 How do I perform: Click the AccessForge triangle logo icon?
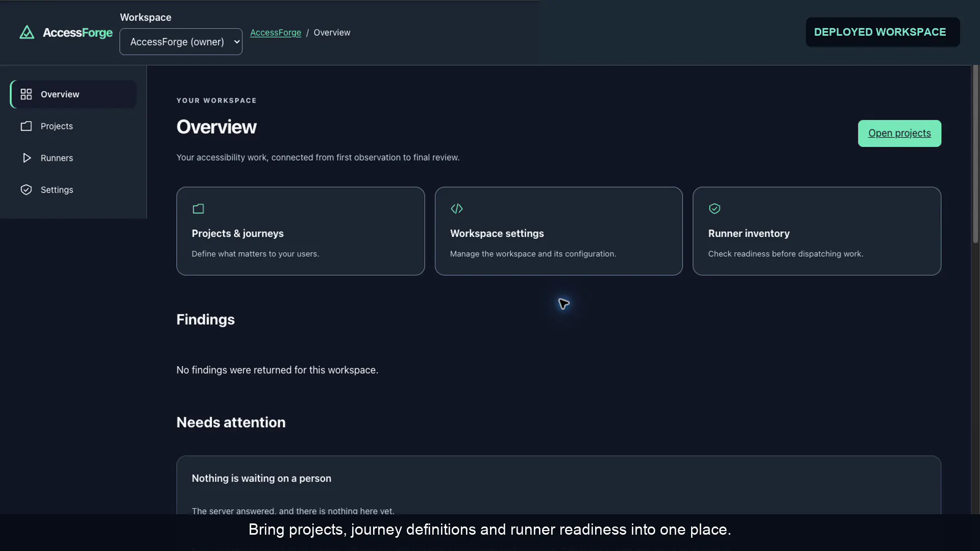pyautogui.click(x=27, y=33)
